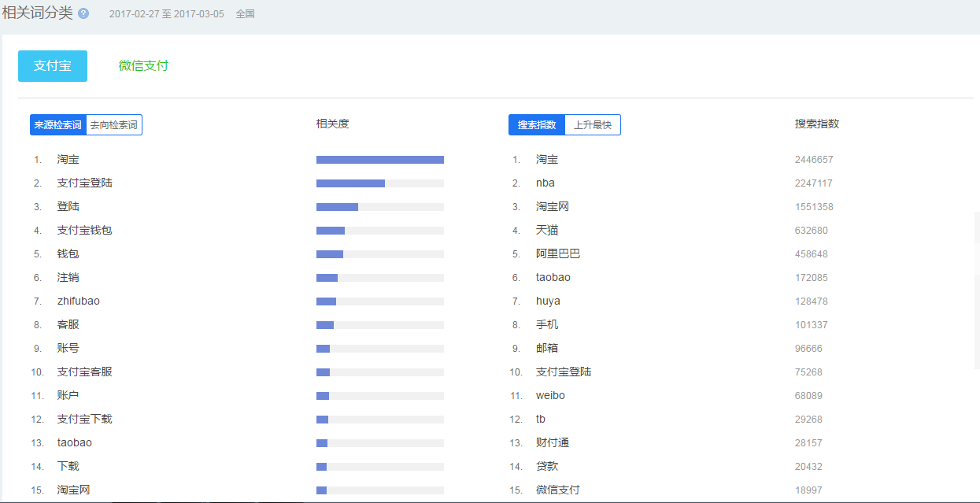Image resolution: width=980 pixels, height=503 pixels.
Task: Click the search index value 458648
Action: tap(812, 254)
